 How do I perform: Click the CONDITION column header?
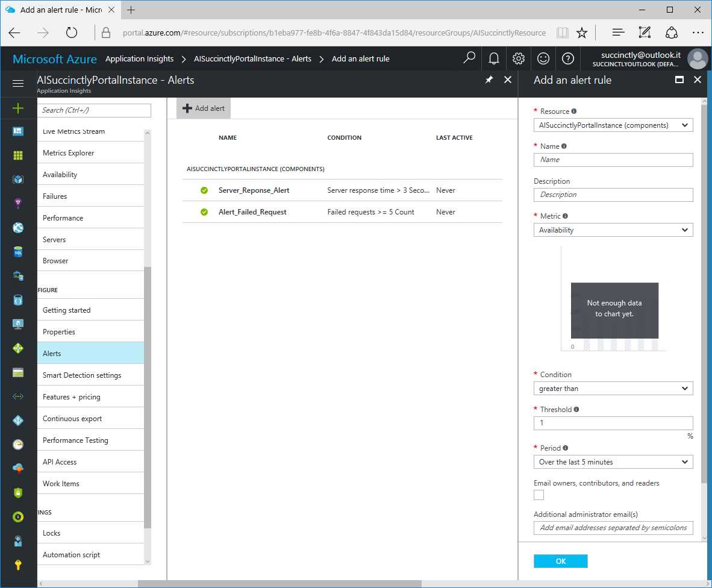344,137
